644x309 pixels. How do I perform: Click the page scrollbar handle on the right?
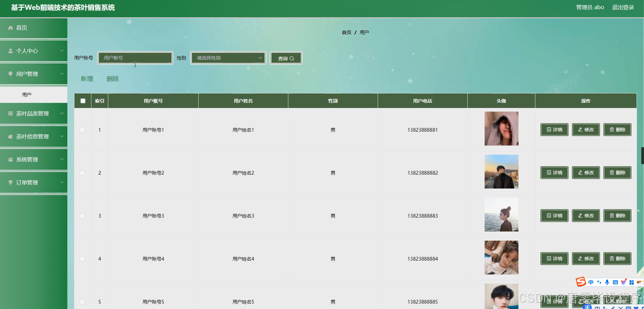tap(642, 156)
